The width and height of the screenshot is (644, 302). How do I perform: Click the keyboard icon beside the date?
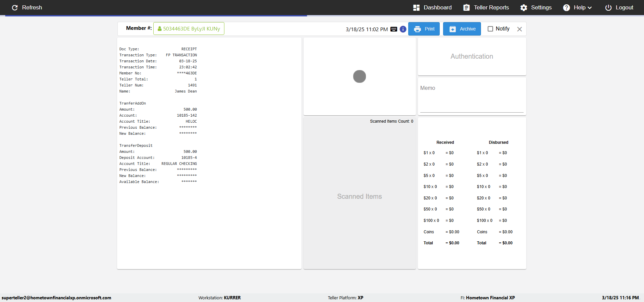coord(394,29)
